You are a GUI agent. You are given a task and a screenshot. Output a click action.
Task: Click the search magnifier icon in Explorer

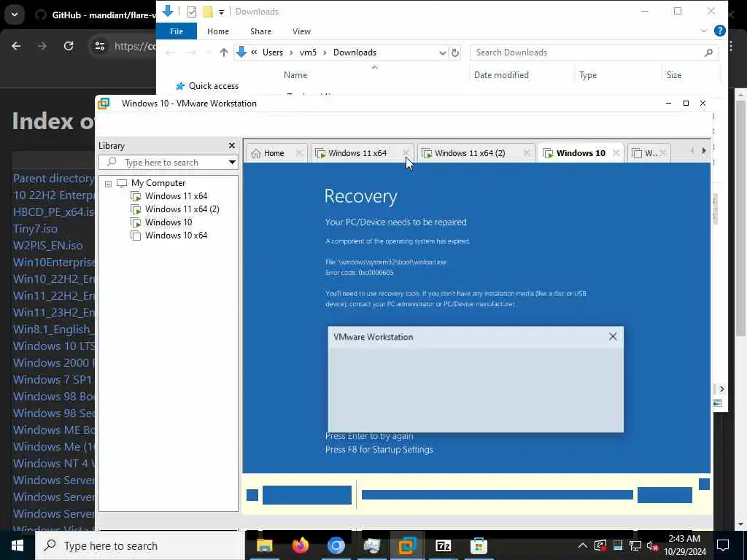[708, 52]
